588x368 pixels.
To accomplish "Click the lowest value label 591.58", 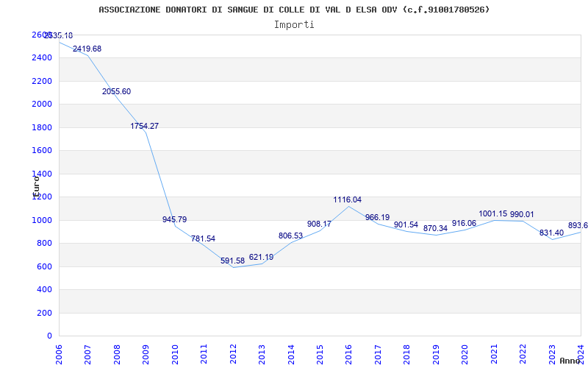I will coord(234,261).
